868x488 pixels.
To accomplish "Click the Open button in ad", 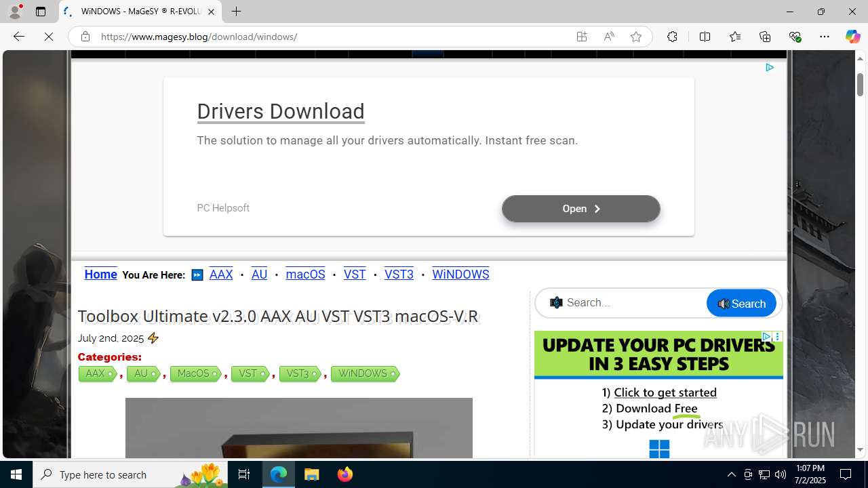I will tap(581, 209).
